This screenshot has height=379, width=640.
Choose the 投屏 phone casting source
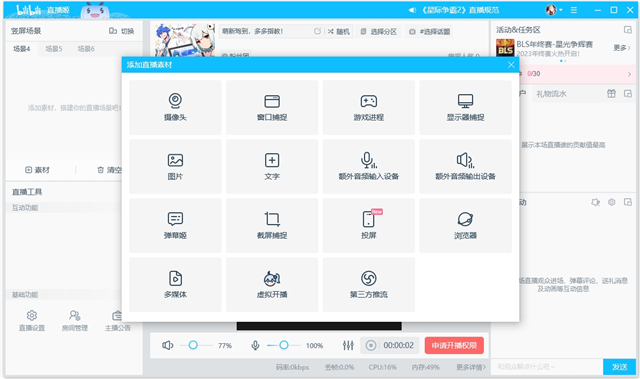pyautogui.click(x=369, y=226)
